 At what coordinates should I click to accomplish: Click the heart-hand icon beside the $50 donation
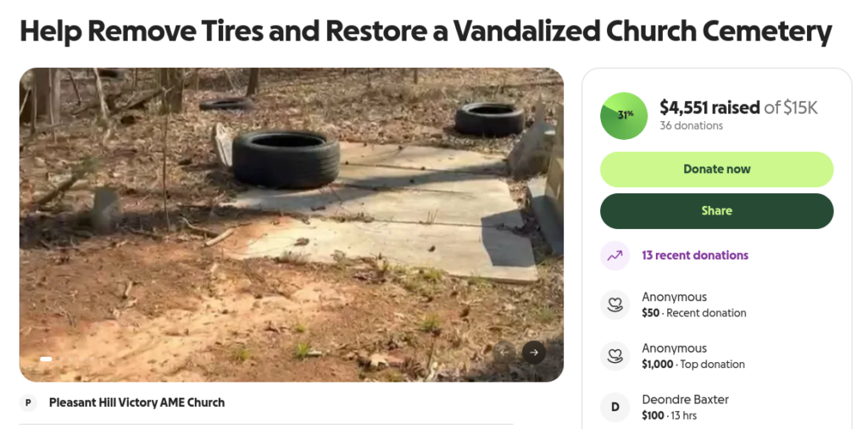[x=615, y=305]
